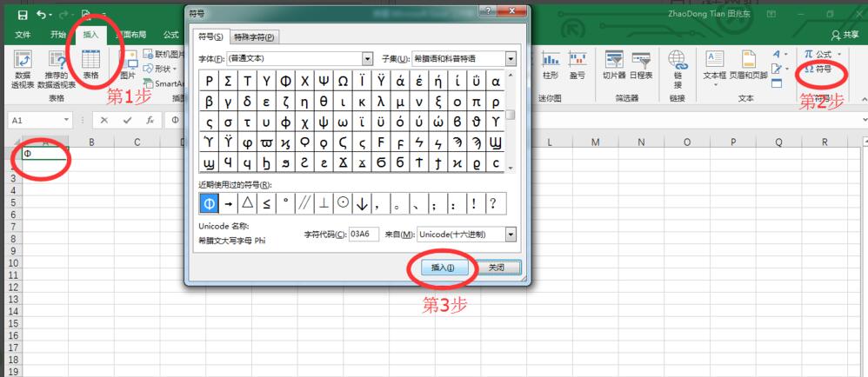This screenshot has height=377, width=868.
Task: Switch to the Formulas (公式) ribbon tab
Action: (x=171, y=35)
